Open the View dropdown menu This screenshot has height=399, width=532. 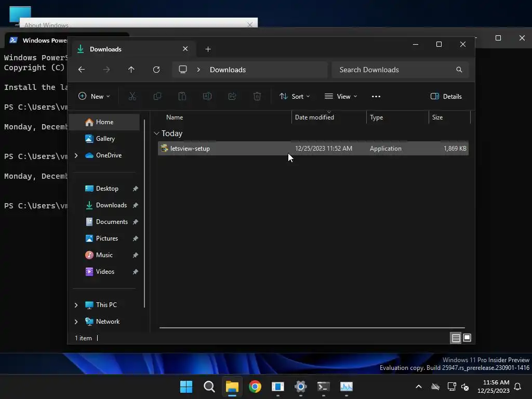pos(341,96)
